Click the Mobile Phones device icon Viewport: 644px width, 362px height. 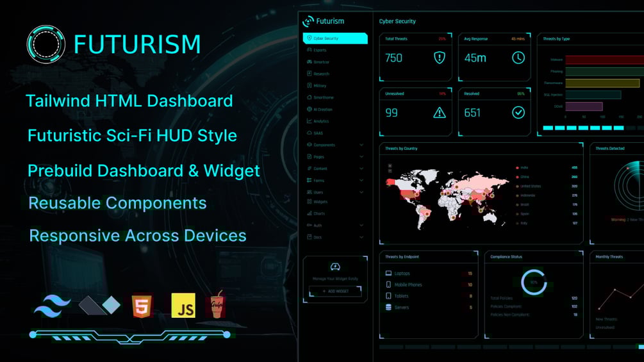point(388,284)
